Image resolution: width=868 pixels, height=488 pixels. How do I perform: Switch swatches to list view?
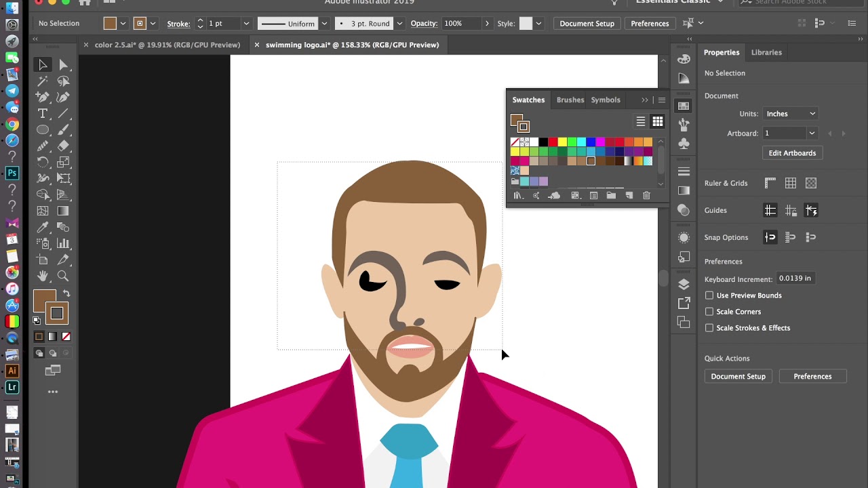[x=641, y=121]
